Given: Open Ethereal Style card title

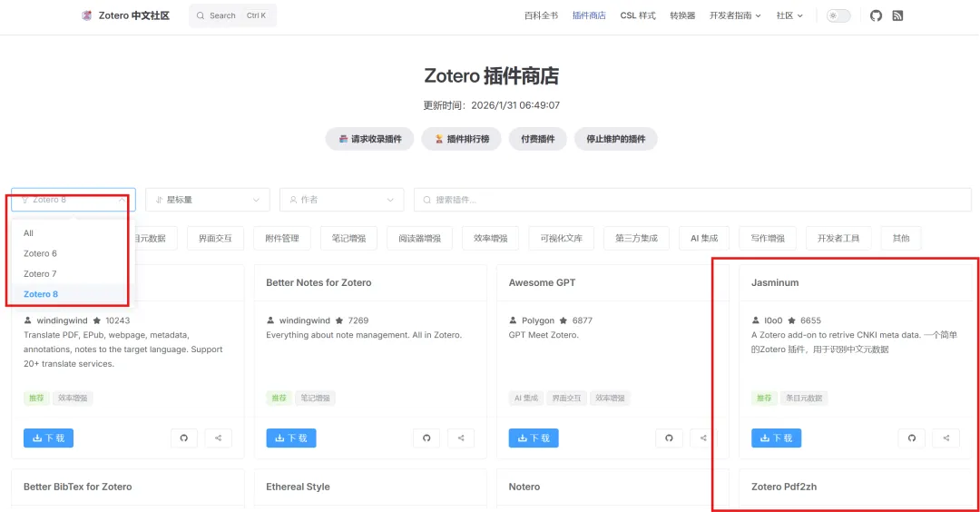Looking at the screenshot, I should (x=299, y=487).
